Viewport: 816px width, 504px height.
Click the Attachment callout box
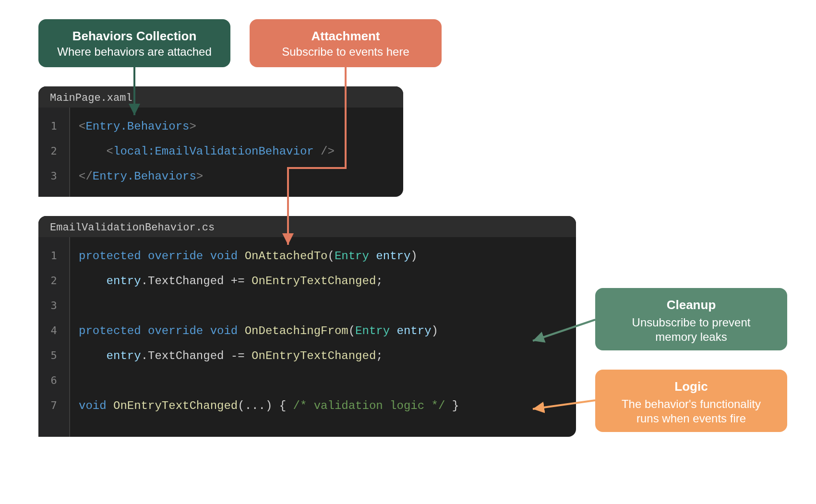click(x=346, y=43)
